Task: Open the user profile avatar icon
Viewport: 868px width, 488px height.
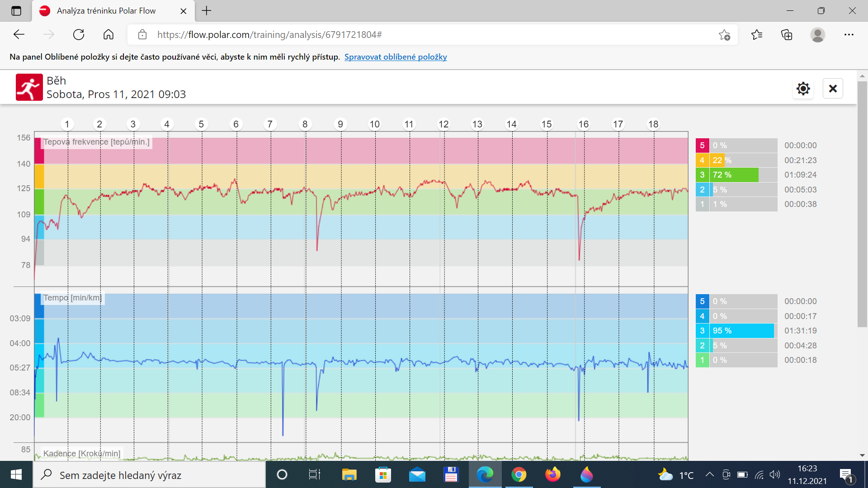Action: point(817,35)
